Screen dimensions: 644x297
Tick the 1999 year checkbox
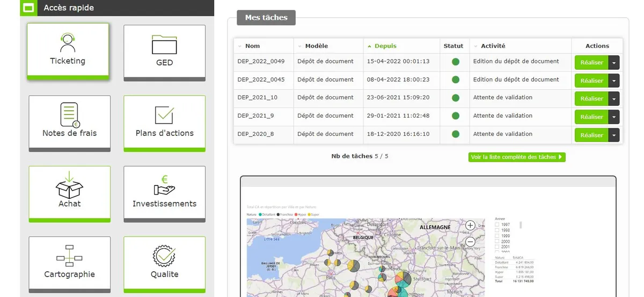coord(497,236)
